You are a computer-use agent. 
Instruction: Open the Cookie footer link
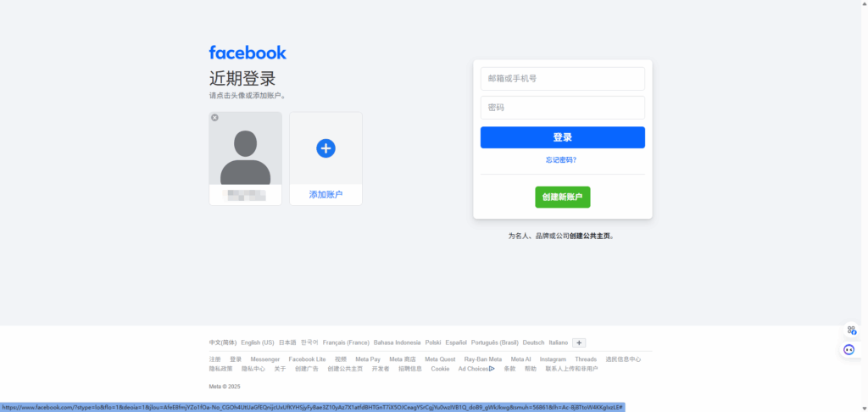[440, 369]
